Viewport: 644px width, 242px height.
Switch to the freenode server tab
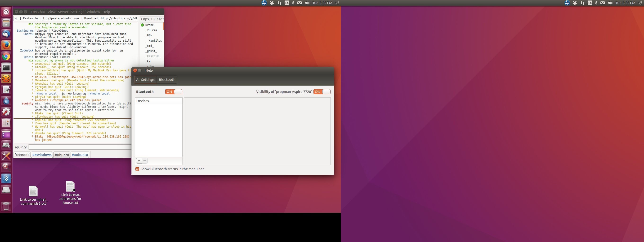pos(22,155)
